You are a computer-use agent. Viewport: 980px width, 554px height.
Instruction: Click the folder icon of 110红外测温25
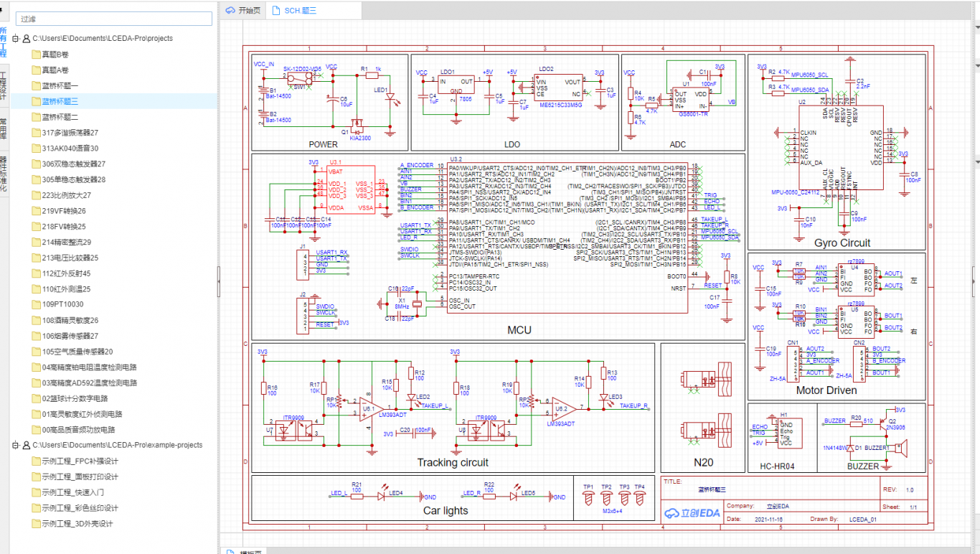(x=36, y=289)
